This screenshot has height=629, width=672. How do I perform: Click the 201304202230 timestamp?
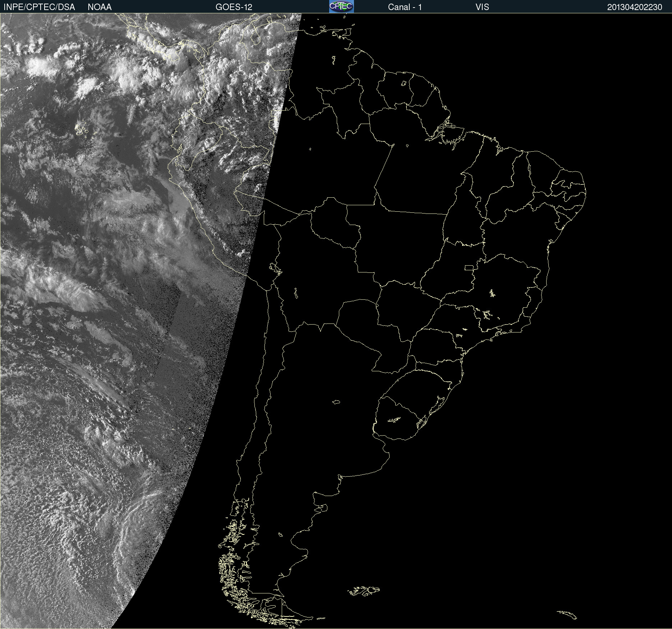click(635, 7)
